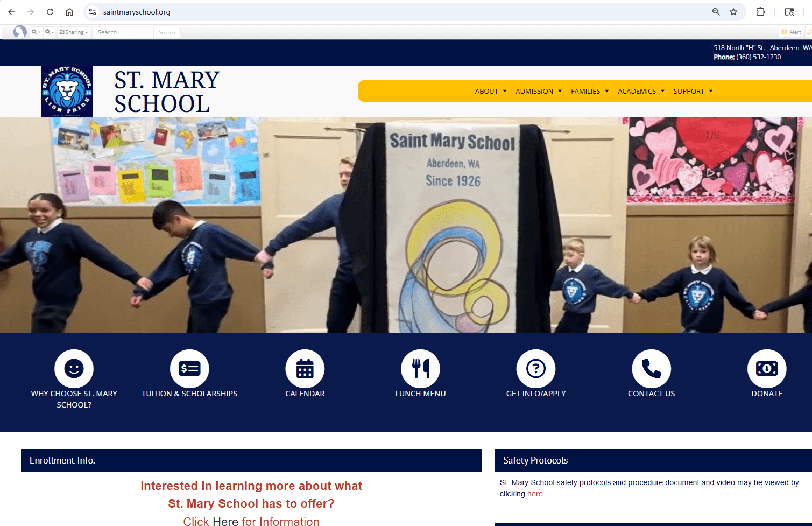View site information in the address bar
Screen dimensions: 812x526
pyautogui.click(x=93, y=12)
